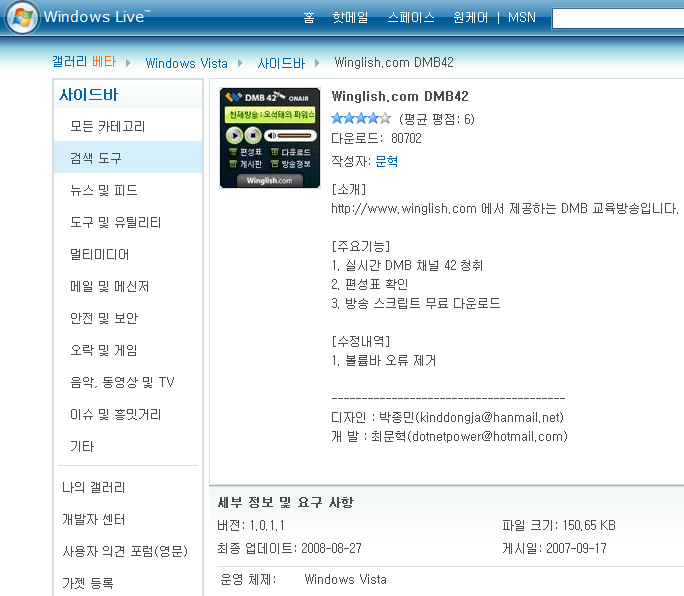
Task: Click 방송 스크립트 무료 다운로드 line
Action: pos(416,303)
